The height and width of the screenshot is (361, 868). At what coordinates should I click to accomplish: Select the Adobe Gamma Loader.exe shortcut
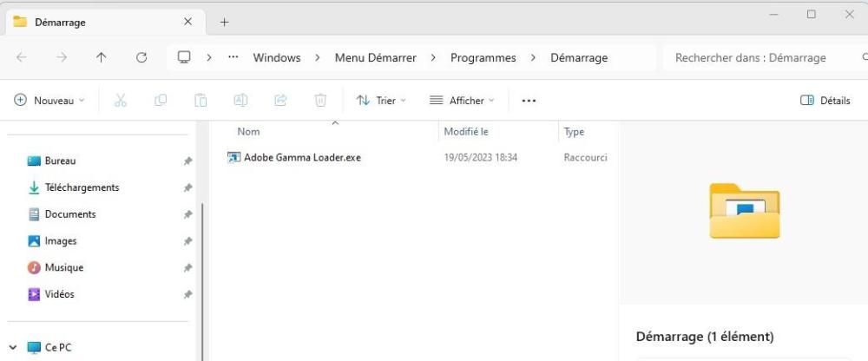coord(302,157)
